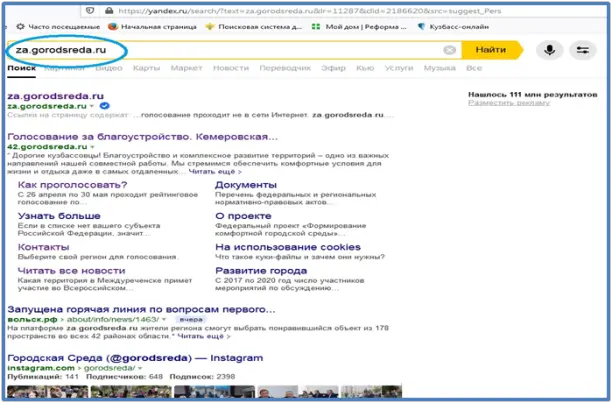
Task: Open the third Instagram photo thumbnail
Action: (214, 392)
